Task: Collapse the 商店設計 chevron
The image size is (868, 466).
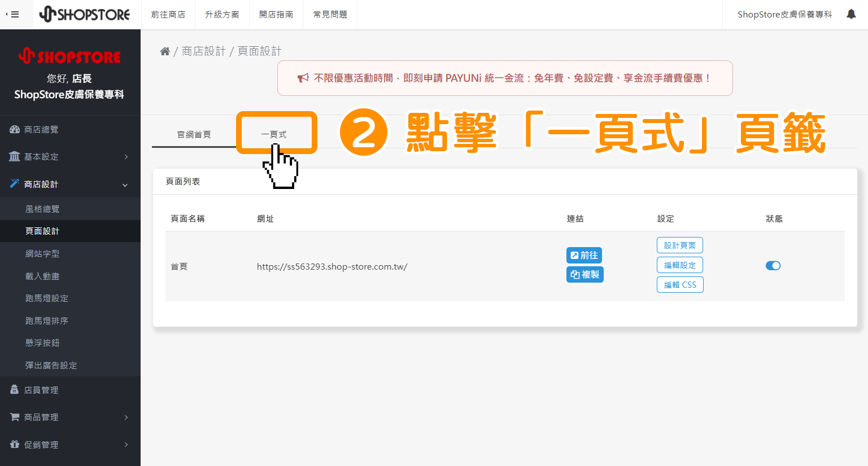Action: tap(125, 184)
